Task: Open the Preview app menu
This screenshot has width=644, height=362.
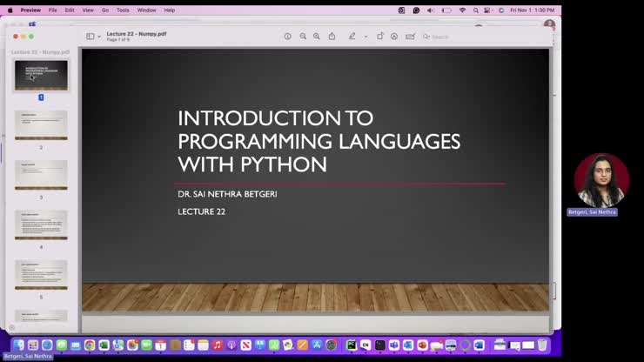Action: click(x=30, y=10)
